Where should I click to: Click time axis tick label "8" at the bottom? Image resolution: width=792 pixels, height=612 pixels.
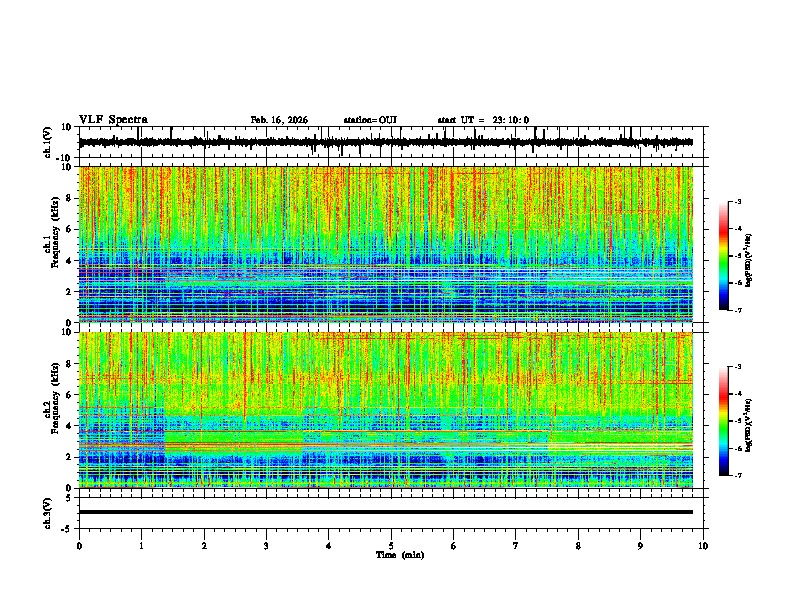[578, 546]
